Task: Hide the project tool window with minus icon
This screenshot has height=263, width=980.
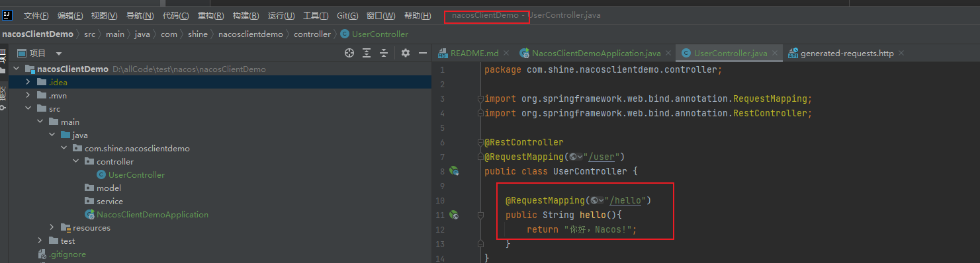Action: pos(422,53)
